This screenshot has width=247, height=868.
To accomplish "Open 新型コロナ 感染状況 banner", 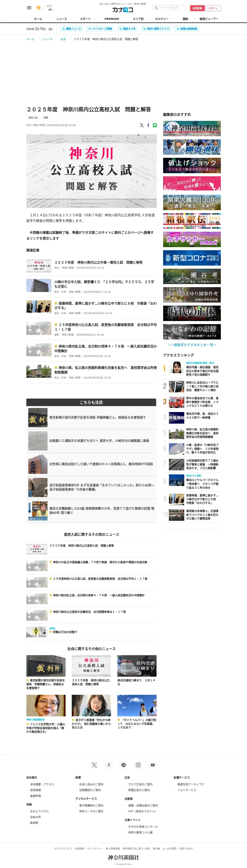I will click(x=192, y=258).
